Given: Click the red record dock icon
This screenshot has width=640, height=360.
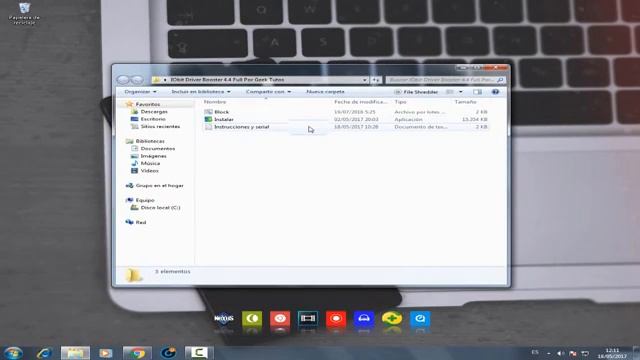Looking at the screenshot, I should pos(336,318).
